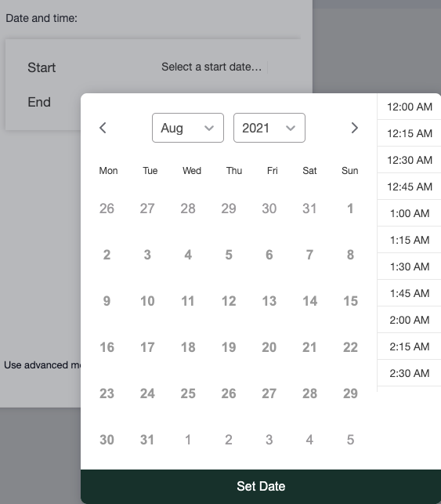Choose Friday August 27 date

click(269, 393)
